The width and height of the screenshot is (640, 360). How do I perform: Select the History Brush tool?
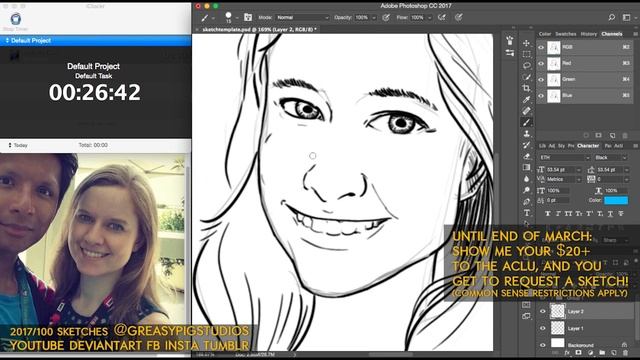coord(527,145)
